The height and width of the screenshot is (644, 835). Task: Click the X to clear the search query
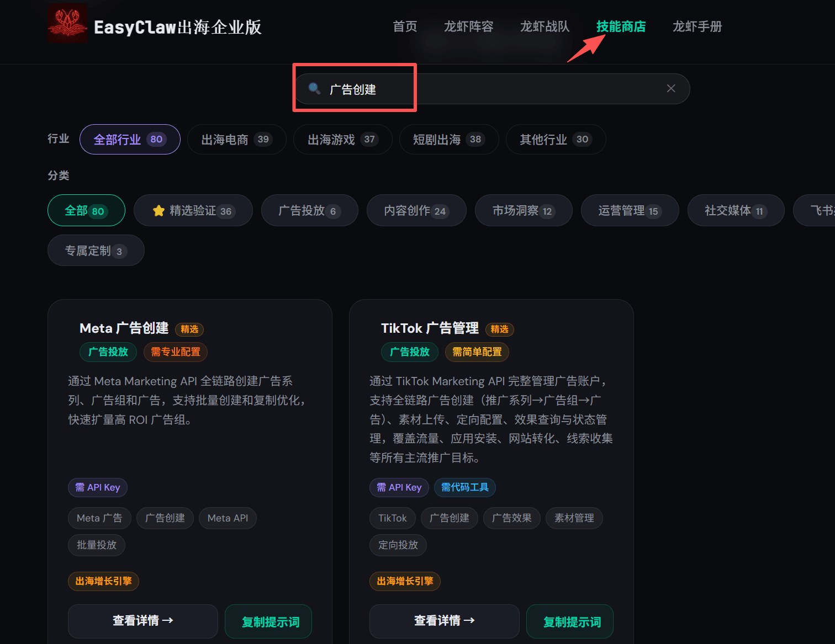click(x=670, y=88)
